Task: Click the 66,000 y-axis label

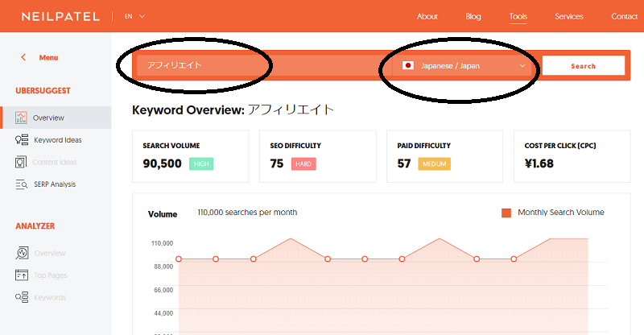Action: click(x=163, y=290)
